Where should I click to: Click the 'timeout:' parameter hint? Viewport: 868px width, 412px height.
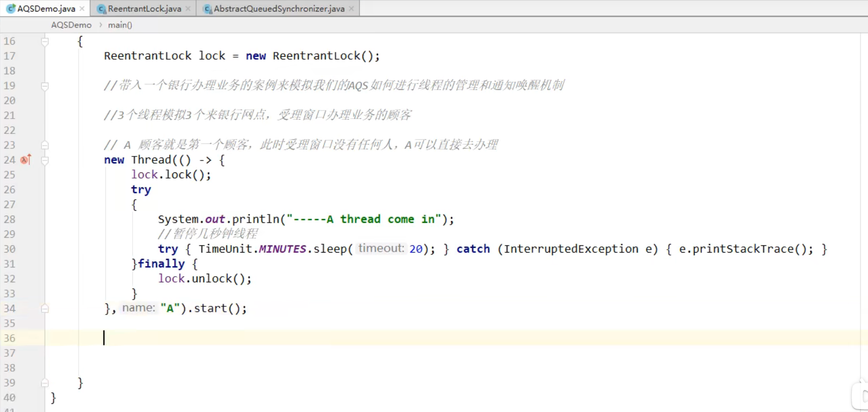click(381, 248)
